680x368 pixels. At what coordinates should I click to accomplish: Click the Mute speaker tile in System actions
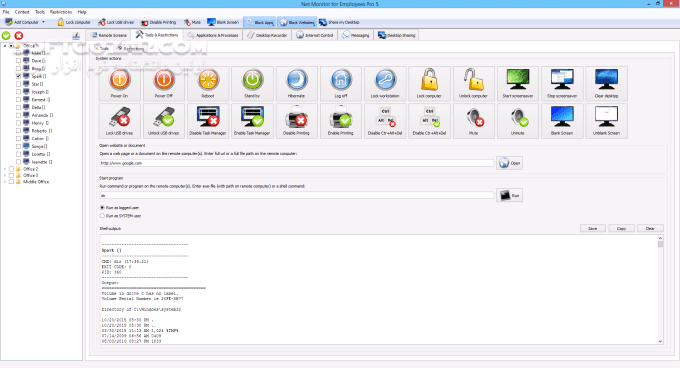(x=474, y=121)
